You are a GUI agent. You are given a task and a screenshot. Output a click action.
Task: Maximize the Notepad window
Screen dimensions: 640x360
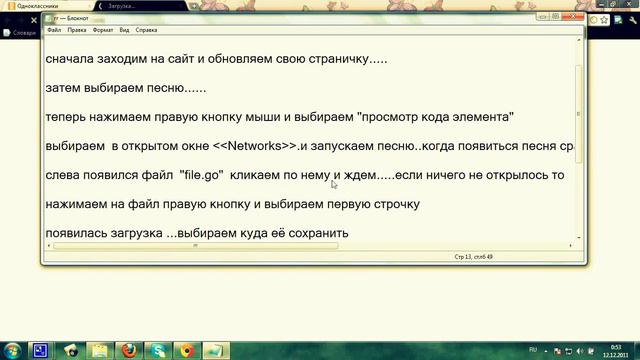[x=555, y=17]
